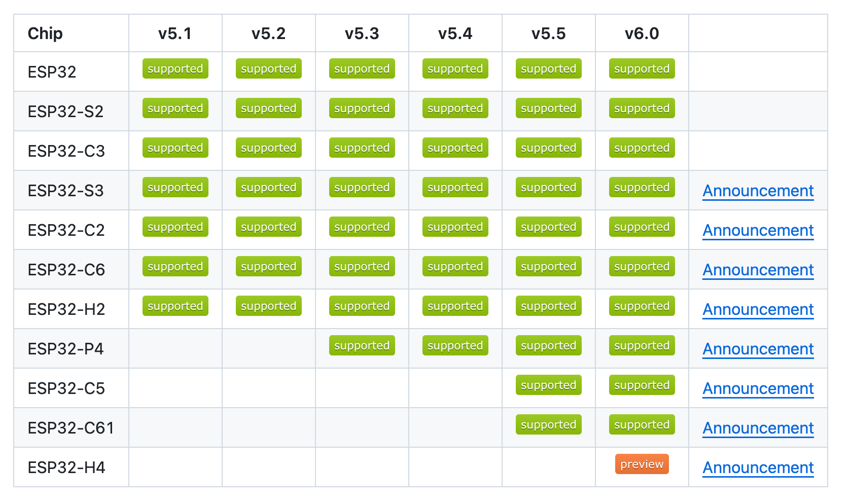Open the ESP32-S3 Announcement link
This screenshot has width=850, height=504.
[758, 191]
